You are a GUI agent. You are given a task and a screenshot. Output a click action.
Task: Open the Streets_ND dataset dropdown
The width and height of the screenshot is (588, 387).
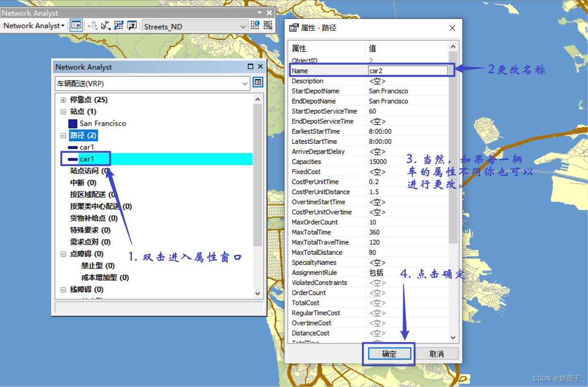pos(244,26)
